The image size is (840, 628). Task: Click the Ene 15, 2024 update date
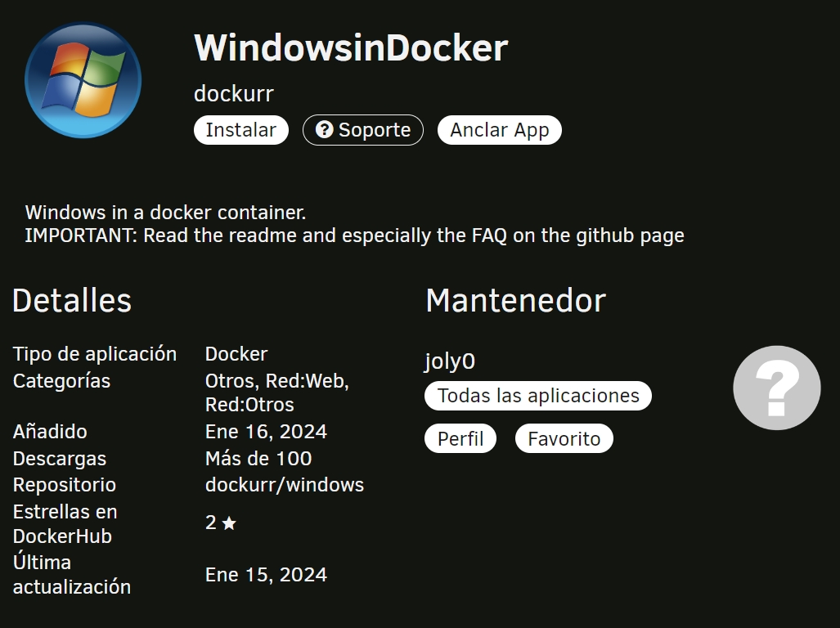267,575
